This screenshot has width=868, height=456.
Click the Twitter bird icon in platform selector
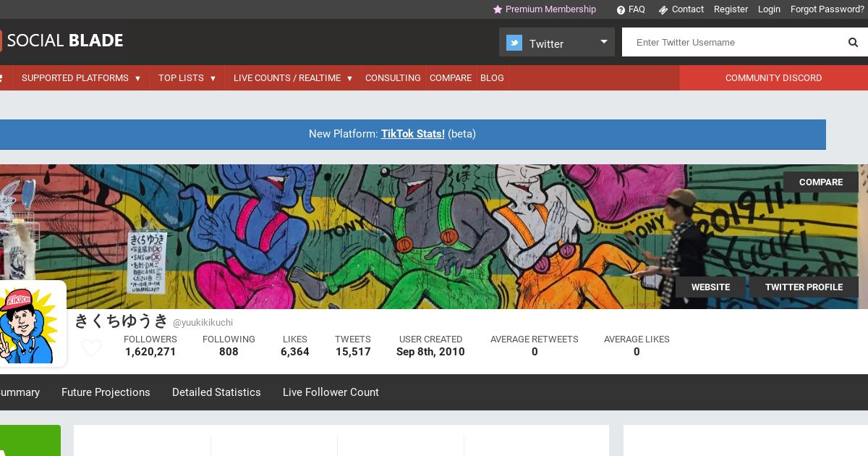[514, 43]
